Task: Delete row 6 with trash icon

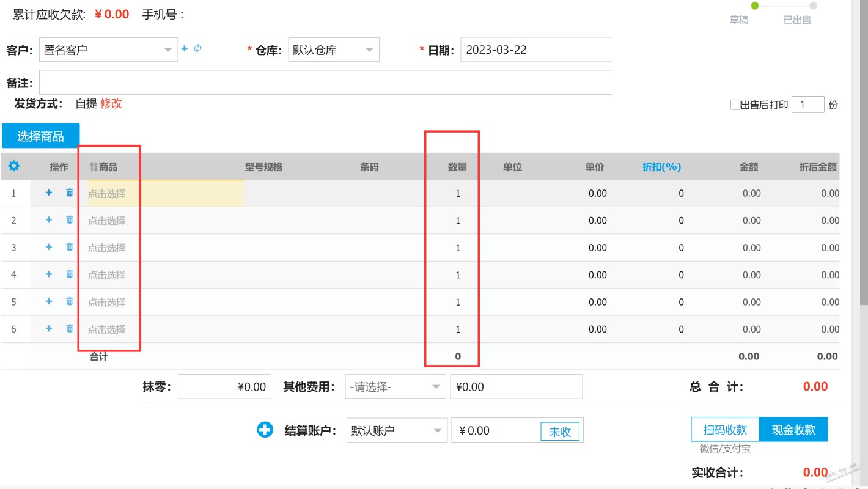Action: coord(70,329)
